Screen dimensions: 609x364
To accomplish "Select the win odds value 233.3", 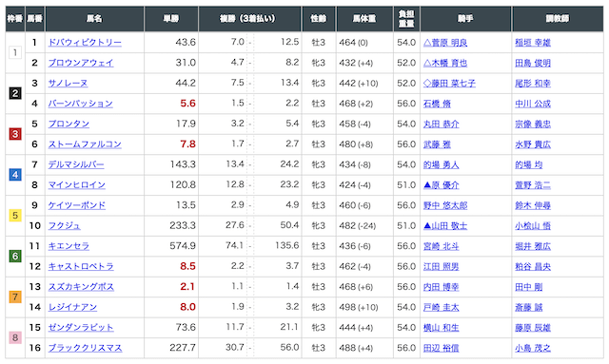I will pyautogui.click(x=183, y=225).
